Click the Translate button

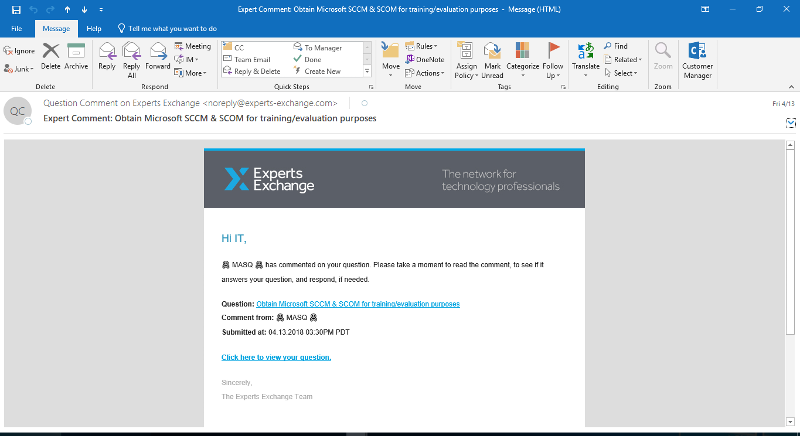pyautogui.click(x=586, y=60)
